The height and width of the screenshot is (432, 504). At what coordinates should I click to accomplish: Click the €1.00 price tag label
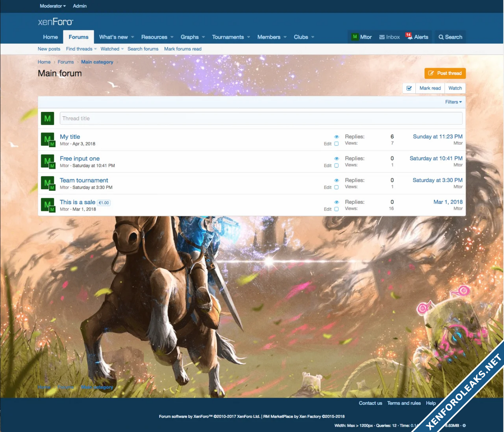click(x=104, y=203)
